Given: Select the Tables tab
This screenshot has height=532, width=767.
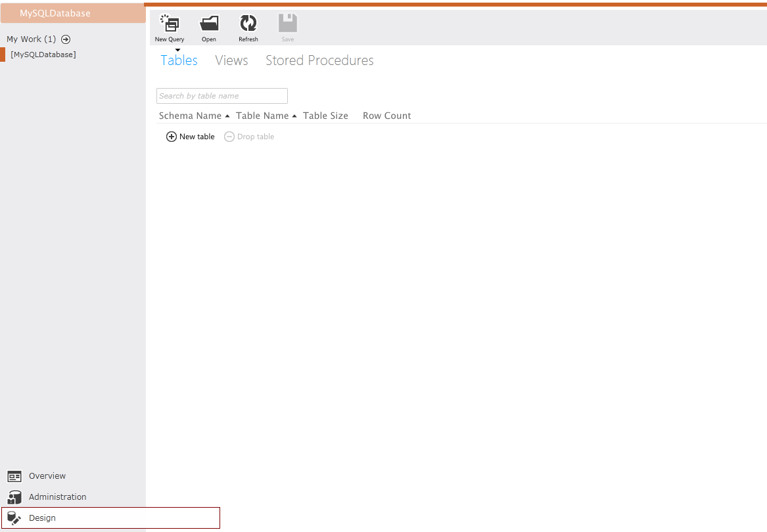Looking at the screenshot, I should coord(179,60).
